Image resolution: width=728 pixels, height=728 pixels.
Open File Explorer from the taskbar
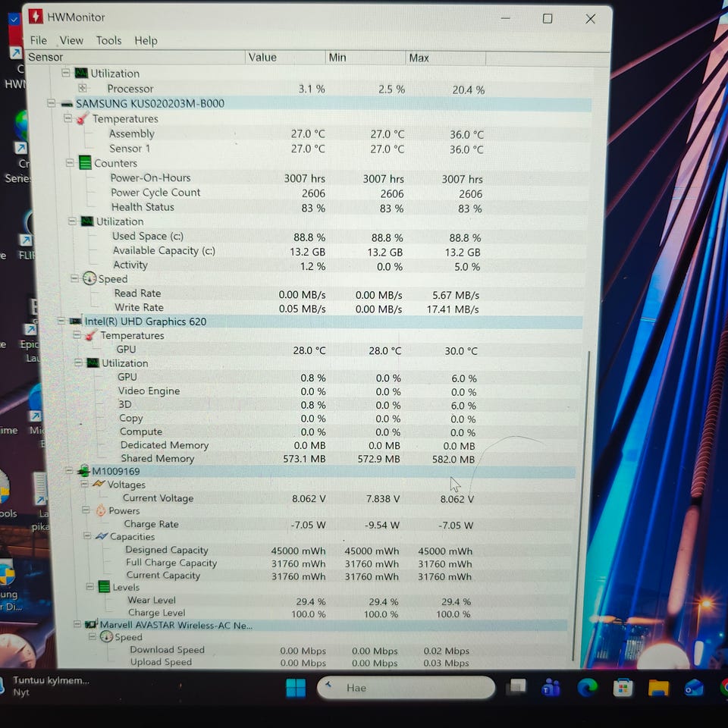(x=658, y=688)
